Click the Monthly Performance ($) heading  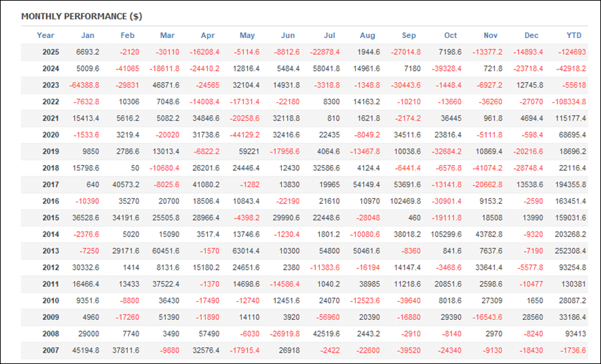click(x=81, y=16)
